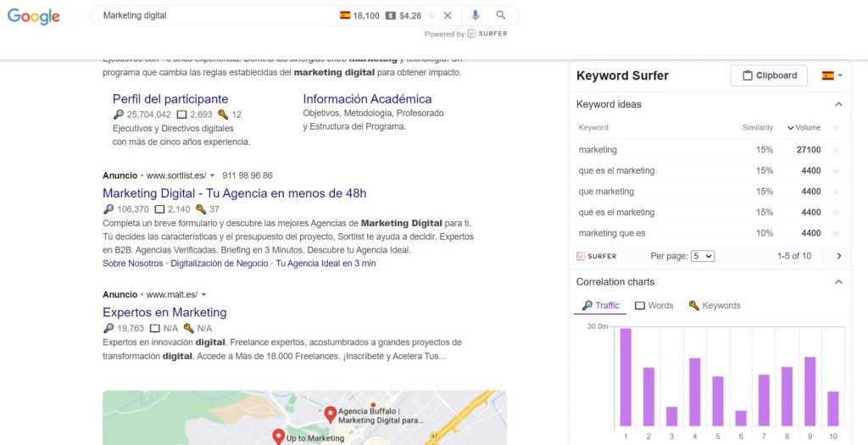The image size is (868, 445).
Task: Click the traffic bar for position 4
Action: pos(695,392)
